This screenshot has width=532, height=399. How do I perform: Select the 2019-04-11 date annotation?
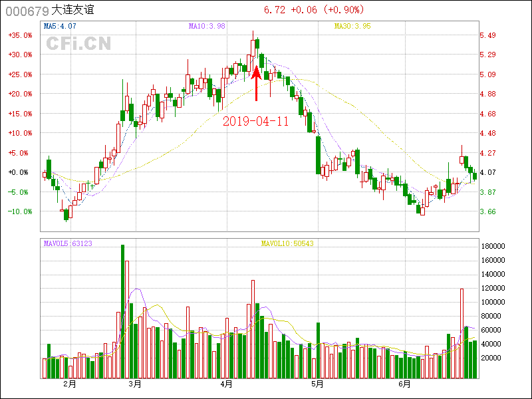(255, 121)
